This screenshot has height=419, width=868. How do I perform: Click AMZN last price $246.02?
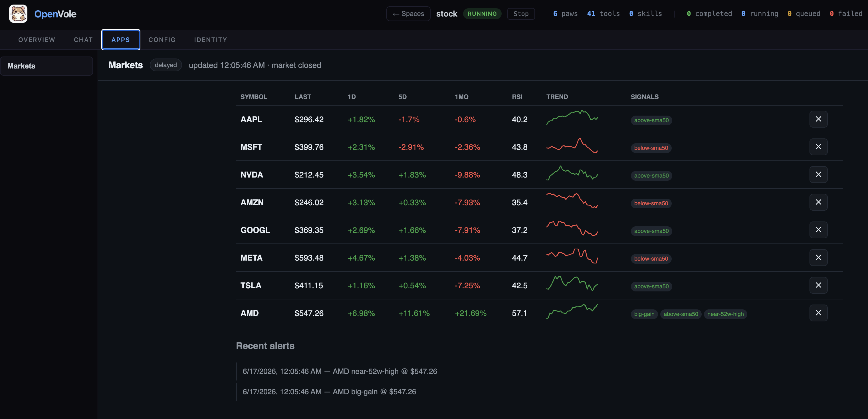point(309,202)
